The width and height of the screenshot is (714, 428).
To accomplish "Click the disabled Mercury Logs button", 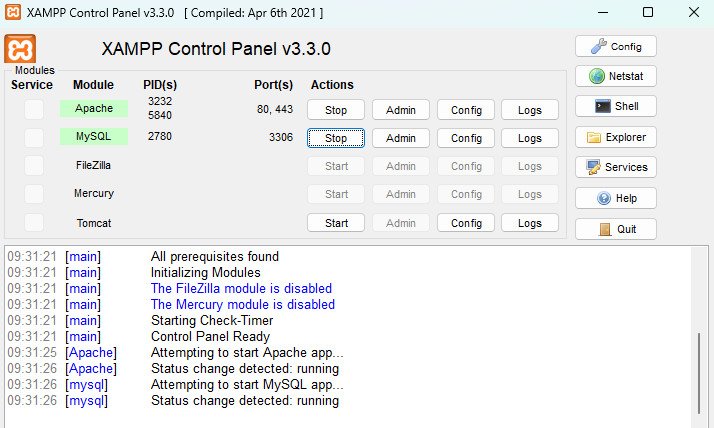I will point(530,194).
